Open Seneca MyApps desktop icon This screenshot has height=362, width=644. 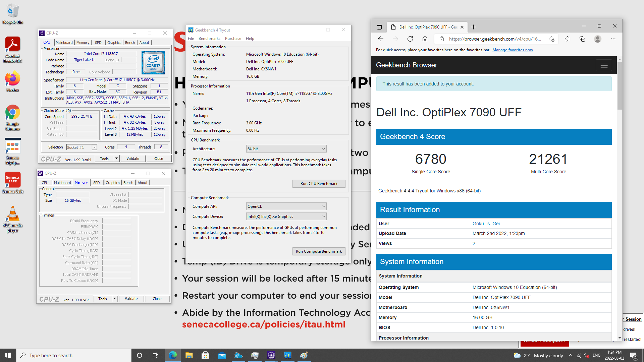point(13,152)
